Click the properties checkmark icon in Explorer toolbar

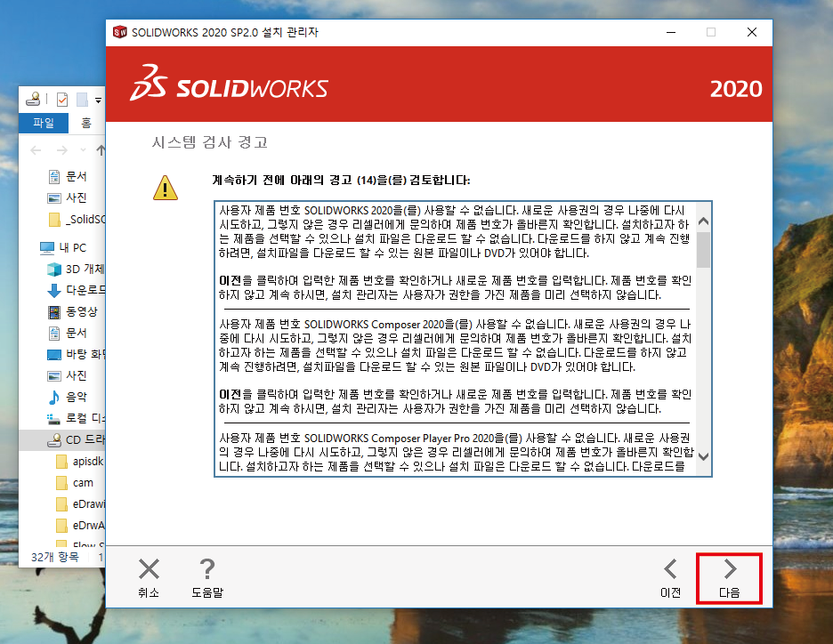click(62, 100)
